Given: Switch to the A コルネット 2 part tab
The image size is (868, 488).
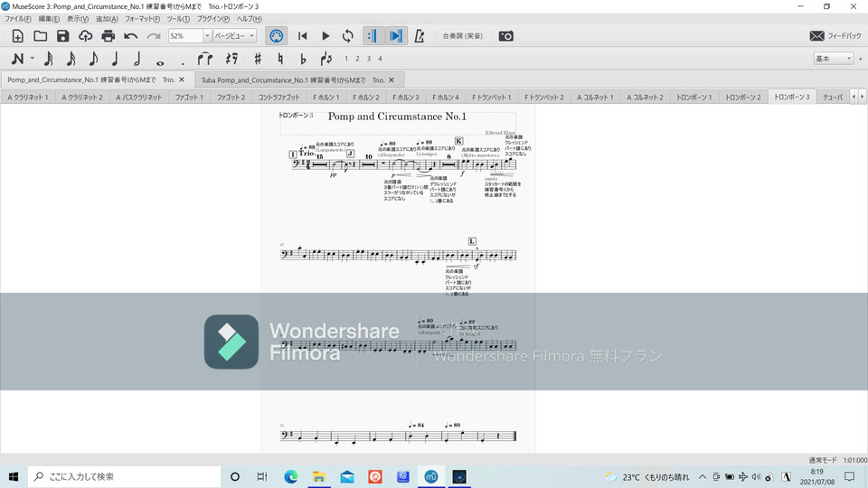Looking at the screenshot, I should coord(645,98).
